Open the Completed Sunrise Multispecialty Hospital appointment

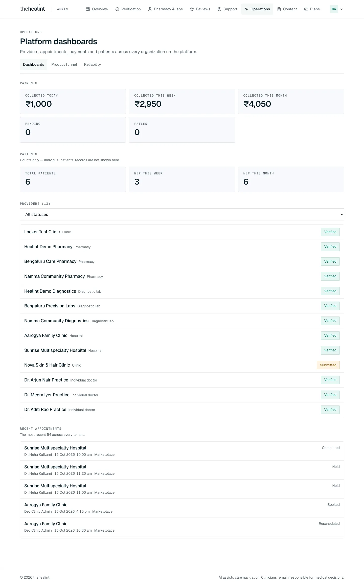pos(182,451)
